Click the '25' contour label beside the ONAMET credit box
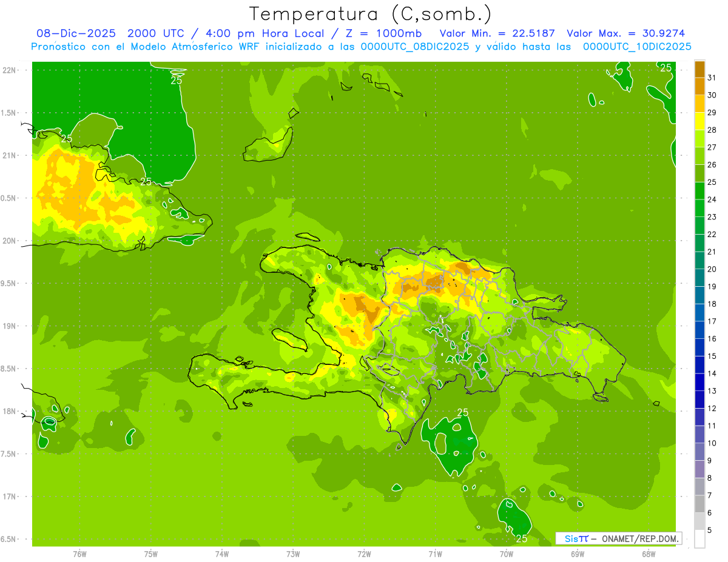Screen dimensions: 728x562 pyautogui.click(x=522, y=538)
